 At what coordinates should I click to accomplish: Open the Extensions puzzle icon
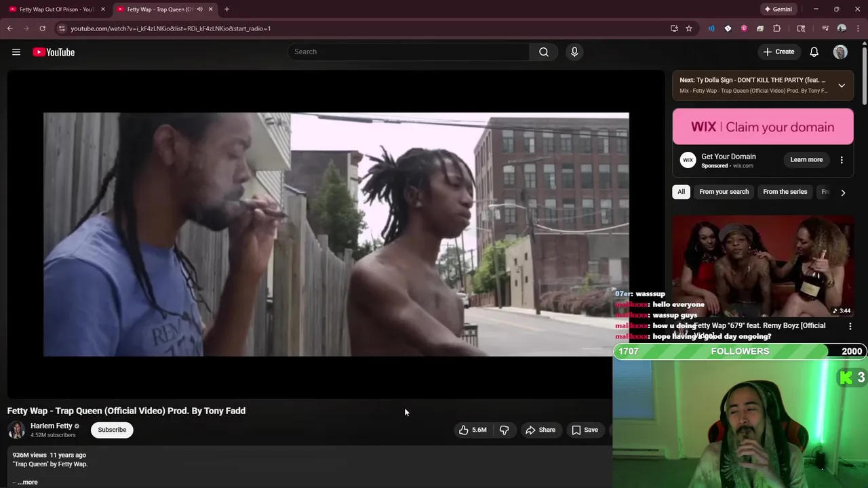[x=777, y=28]
